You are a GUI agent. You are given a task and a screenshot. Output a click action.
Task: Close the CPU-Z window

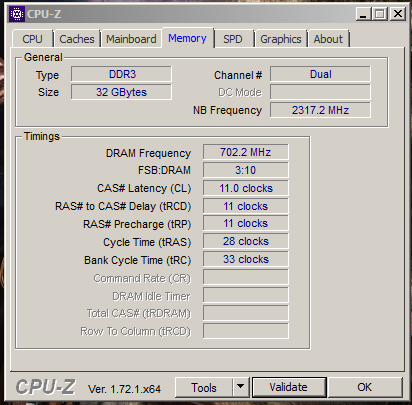398,14
